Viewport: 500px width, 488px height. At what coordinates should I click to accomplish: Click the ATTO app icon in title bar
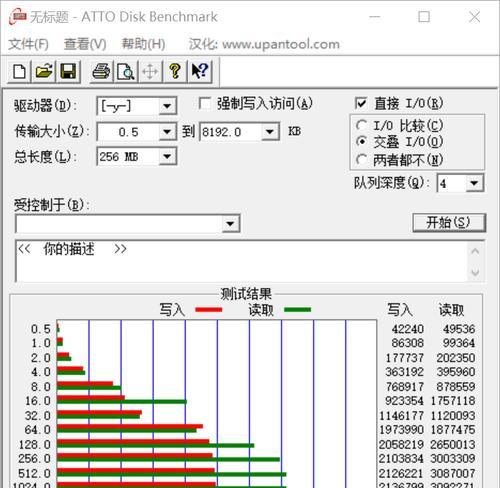pos(17,17)
